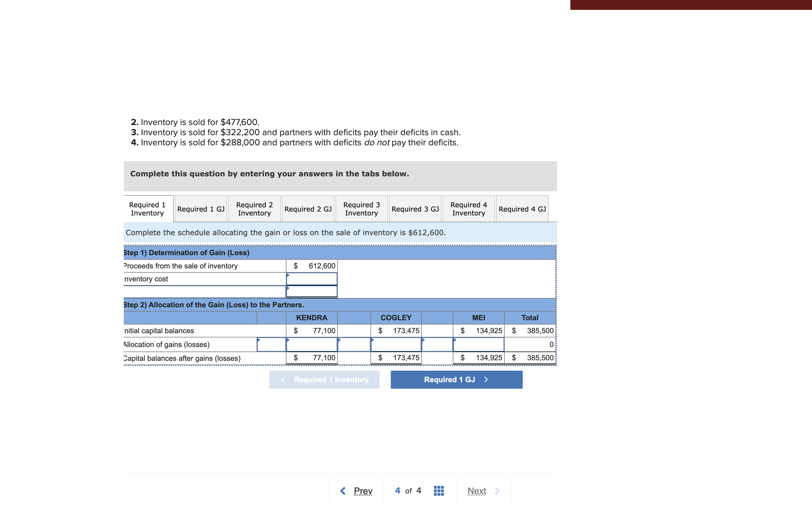
Task: Open the Required 3 GJ tab
Action: [415, 209]
